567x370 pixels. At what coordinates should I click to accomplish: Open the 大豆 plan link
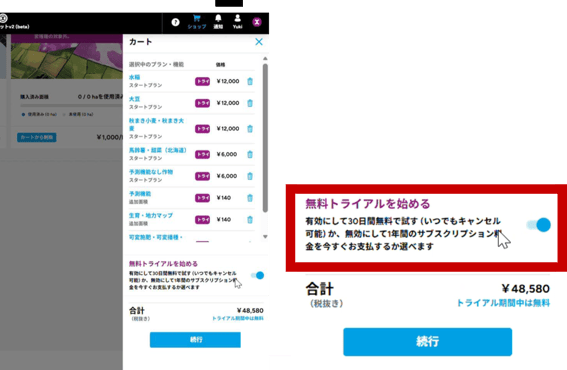point(135,99)
